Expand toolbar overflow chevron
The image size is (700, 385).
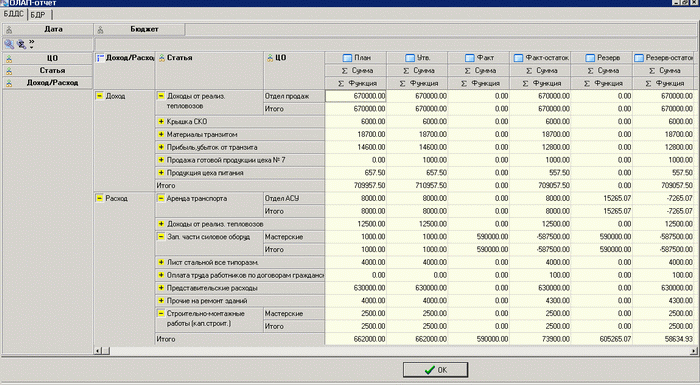point(31,44)
